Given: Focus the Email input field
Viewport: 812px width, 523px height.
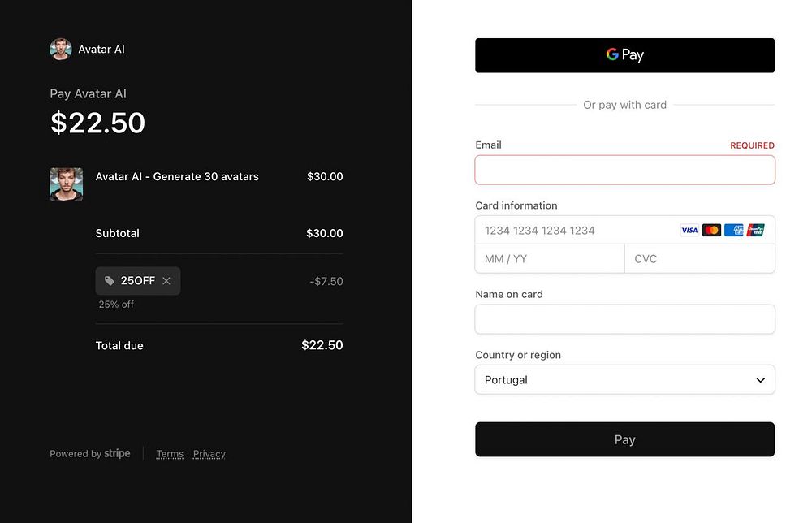Looking at the screenshot, I should [x=624, y=171].
